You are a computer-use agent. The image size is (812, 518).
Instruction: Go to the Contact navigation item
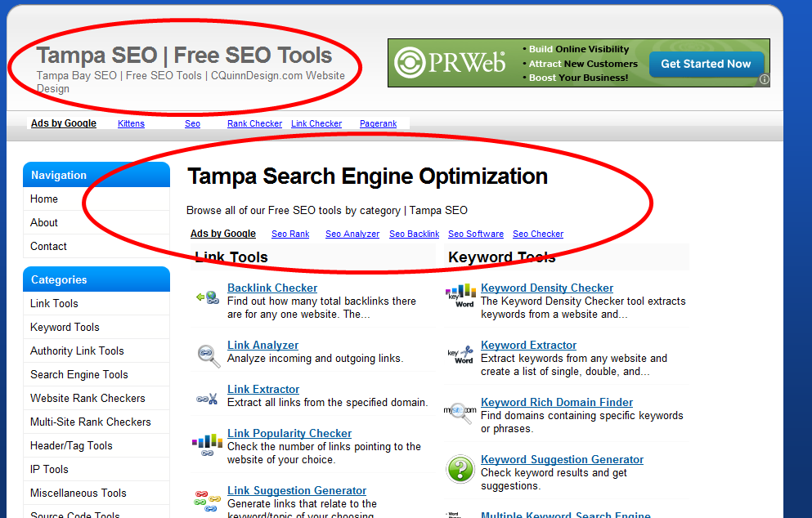tap(48, 246)
